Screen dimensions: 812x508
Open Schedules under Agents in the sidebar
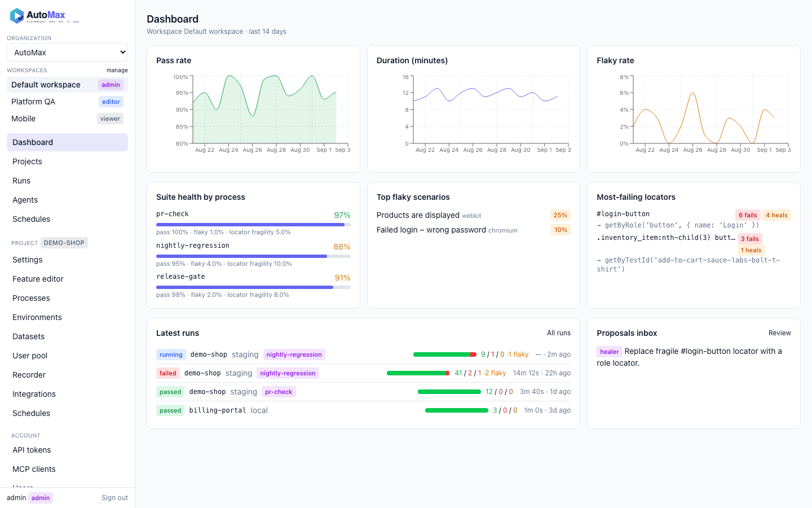pyautogui.click(x=67, y=219)
